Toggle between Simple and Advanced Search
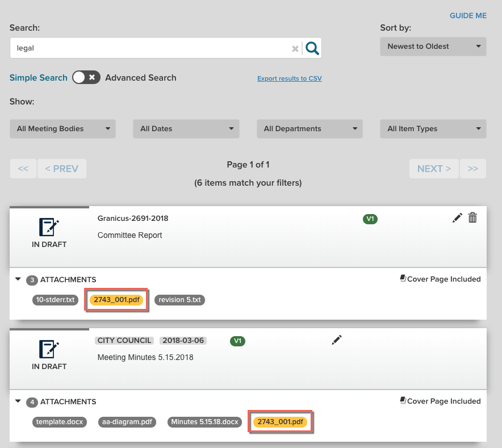The width and height of the screenshot is (502, 448). click(x=86, y=78)
